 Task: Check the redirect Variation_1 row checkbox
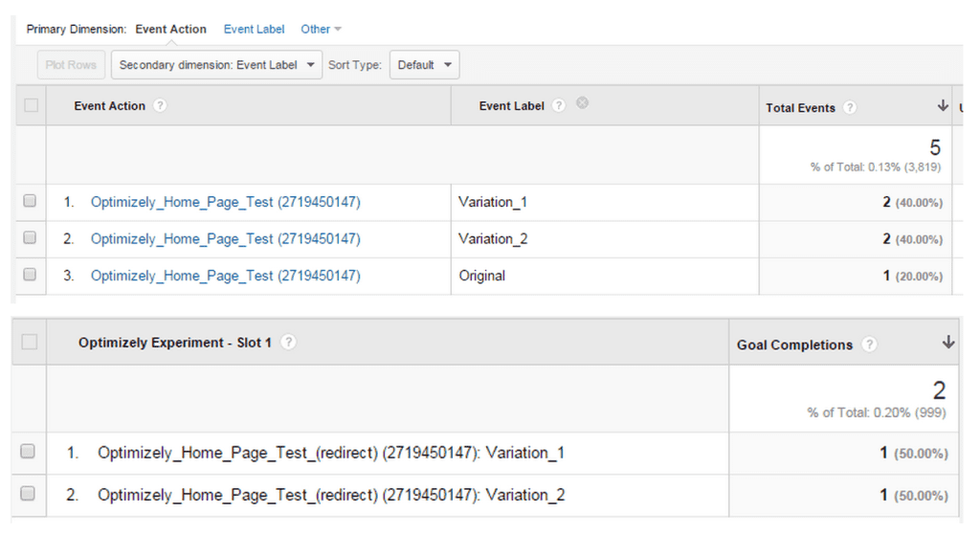(x=28, y=452)
